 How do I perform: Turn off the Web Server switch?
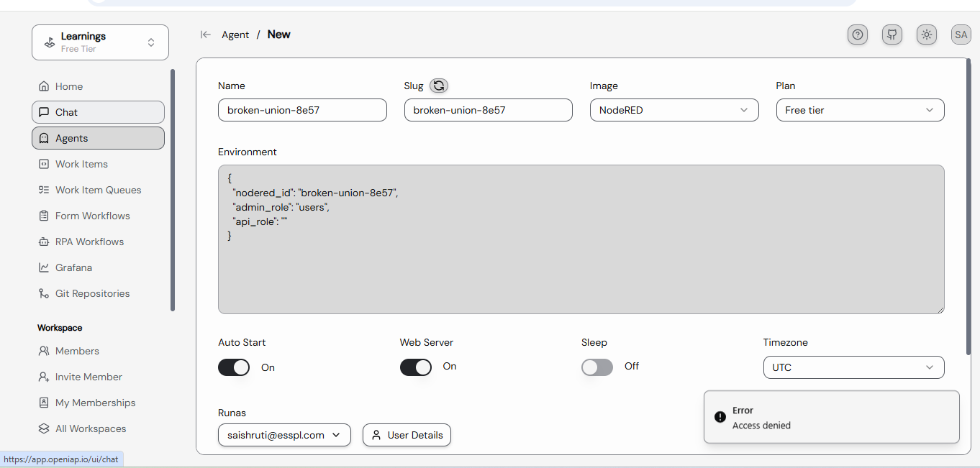416,367
